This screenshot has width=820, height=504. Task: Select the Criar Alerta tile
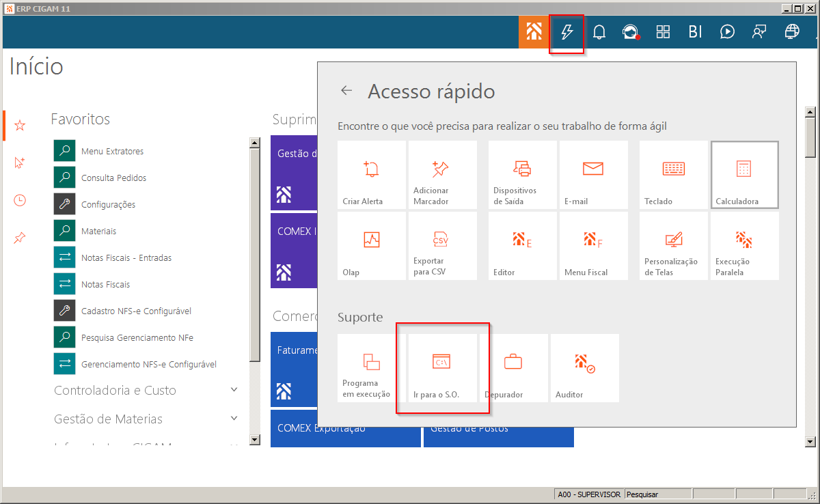[372, 175]
